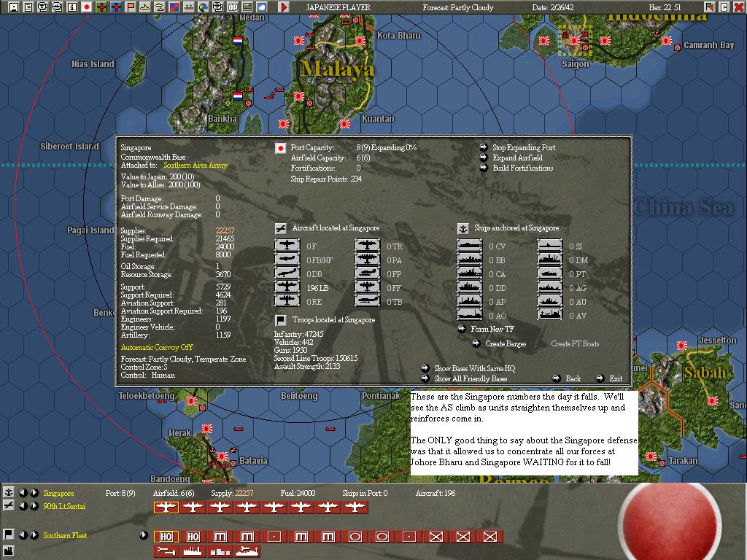Click the anchor icon beside Ships anchored at Singapore

tap(462, 228)
